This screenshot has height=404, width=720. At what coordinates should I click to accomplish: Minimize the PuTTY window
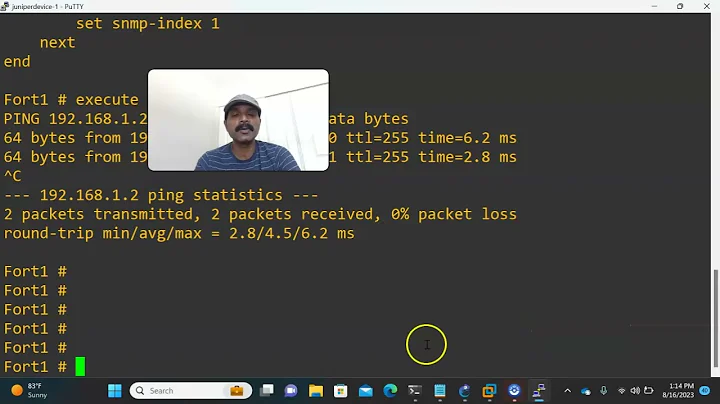tap(654, 6)
